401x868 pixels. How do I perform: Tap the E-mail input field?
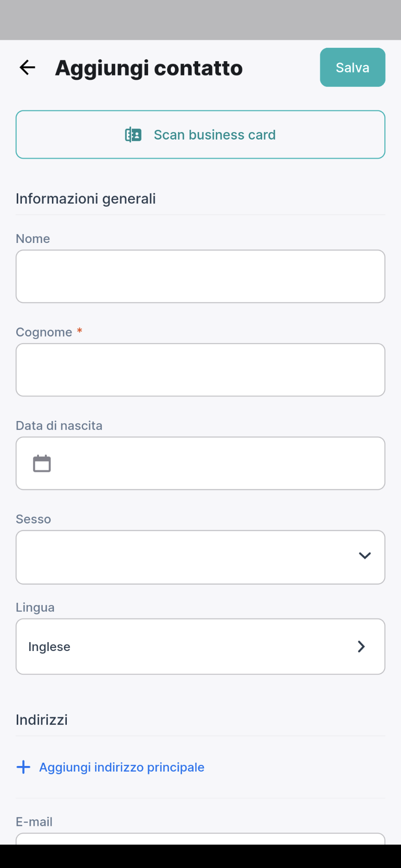click(x=200, y=839)
